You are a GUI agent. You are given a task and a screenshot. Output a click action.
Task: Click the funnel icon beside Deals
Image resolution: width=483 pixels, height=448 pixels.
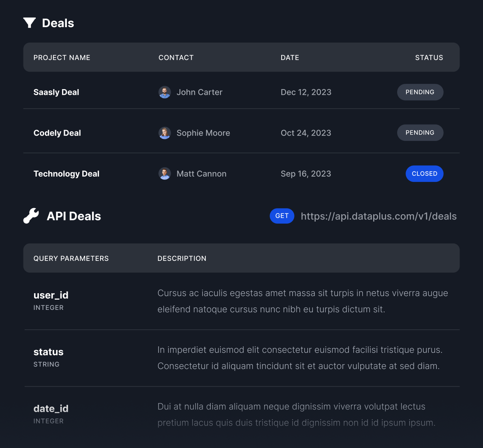[x=30, y=23]
